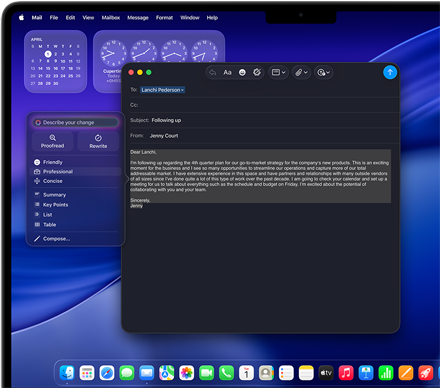Choose the Friendly tone option
This screenshot has height=388, width=440.
pos(76,162)
